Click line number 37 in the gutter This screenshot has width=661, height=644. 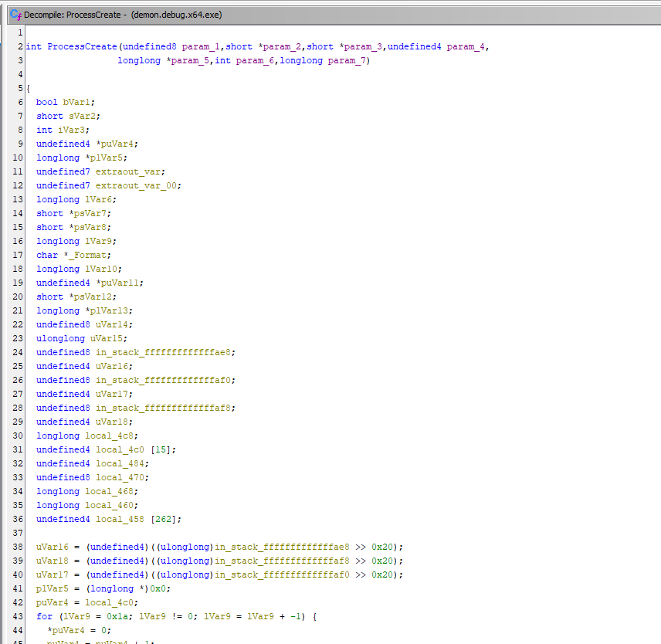[19, 533]
